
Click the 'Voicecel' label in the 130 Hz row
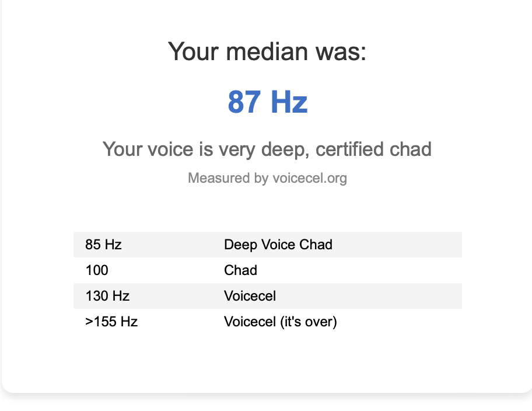click(250, 296)
